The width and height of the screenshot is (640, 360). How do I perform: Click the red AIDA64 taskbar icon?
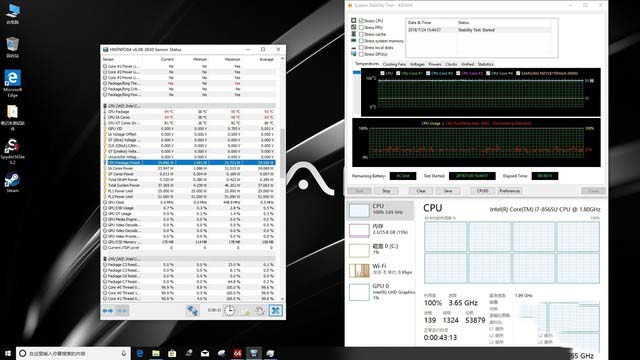pyautogui.click(x=238, y=353)
